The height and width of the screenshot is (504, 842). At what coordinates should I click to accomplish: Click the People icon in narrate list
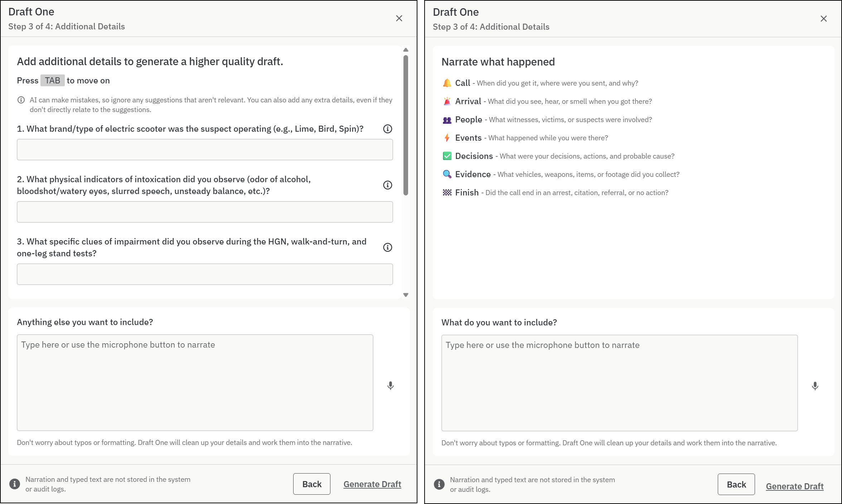click(447, 120)
